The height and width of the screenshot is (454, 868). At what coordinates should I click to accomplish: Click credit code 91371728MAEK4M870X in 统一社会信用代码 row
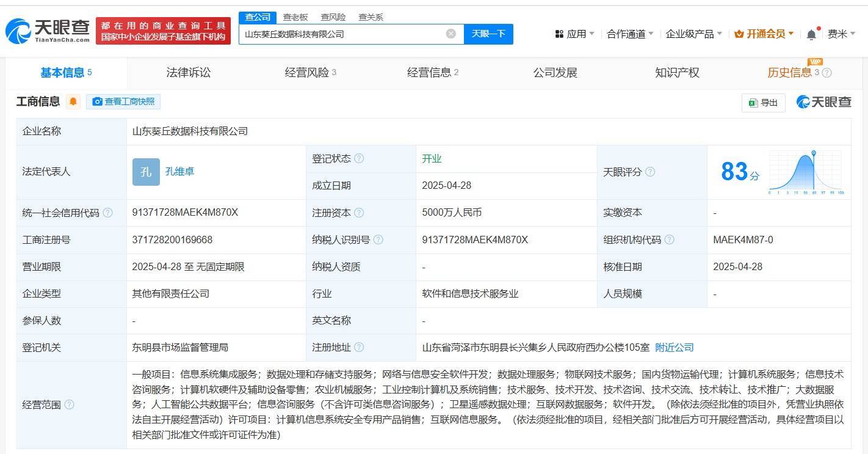(x=185, y=213)
